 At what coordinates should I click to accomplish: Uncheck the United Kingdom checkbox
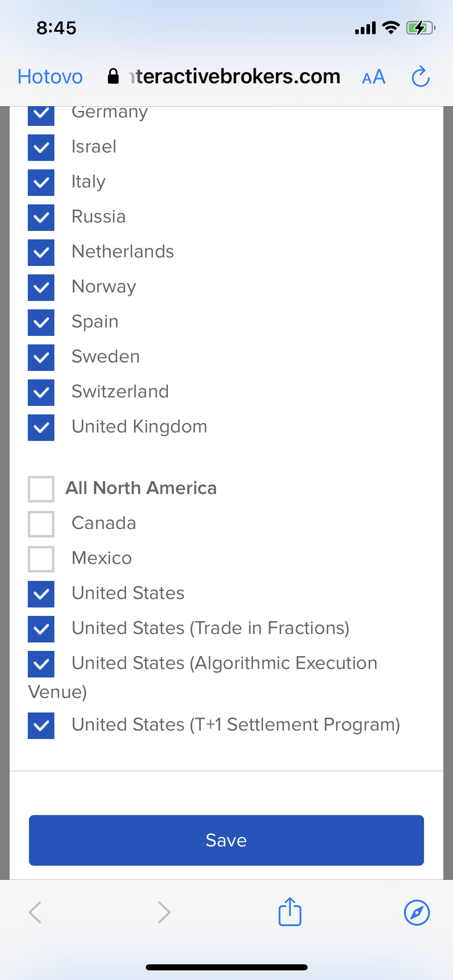[41, 428]
